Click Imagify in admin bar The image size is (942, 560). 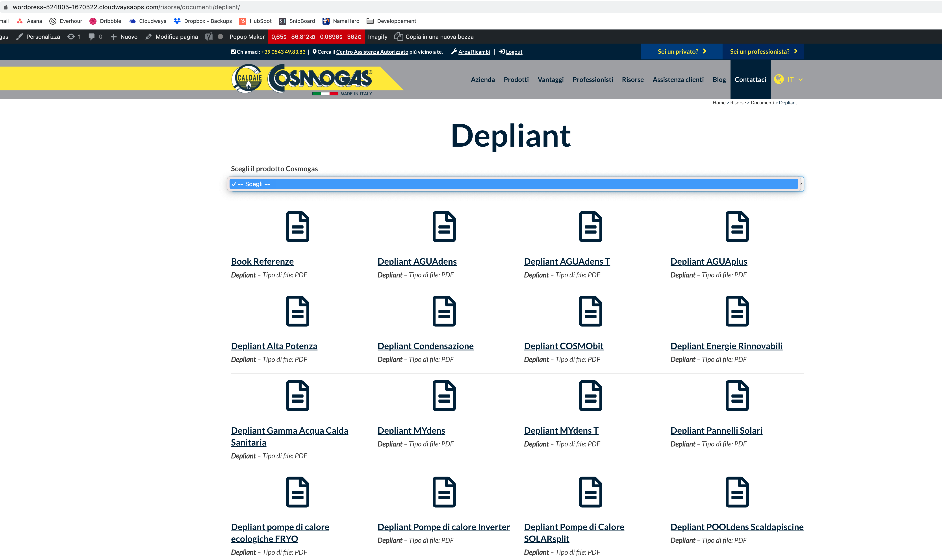(378, 37)
